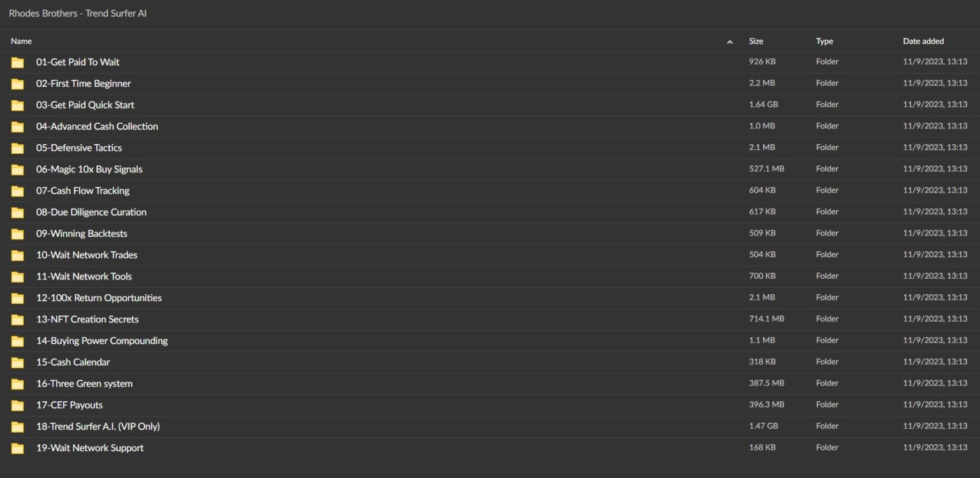Click folder icon for 06-Magic 10x Buy Signals

click(17, 170)
